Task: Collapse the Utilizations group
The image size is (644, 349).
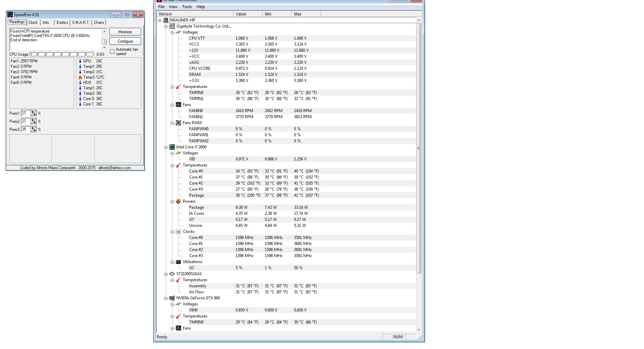Action: (172, 262)
